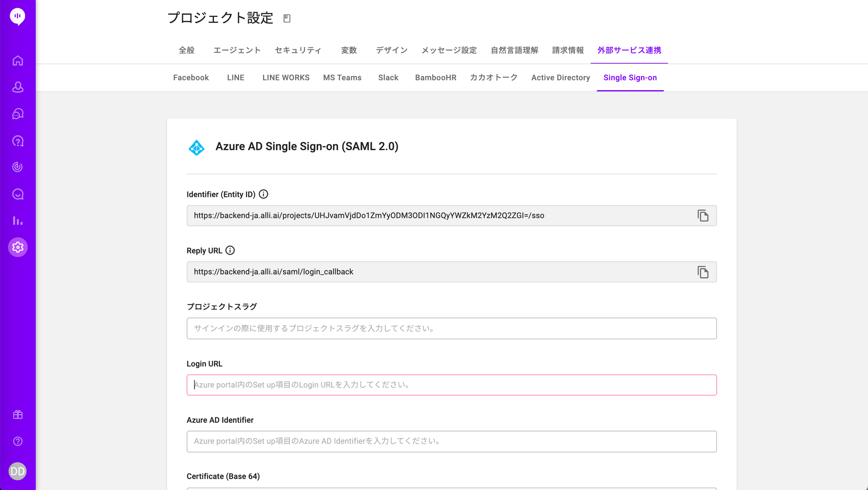Viewport: 868px width, 490px height.
Task: Click the Alli logo at sidebar top
Action: click(x=17, y=16)
